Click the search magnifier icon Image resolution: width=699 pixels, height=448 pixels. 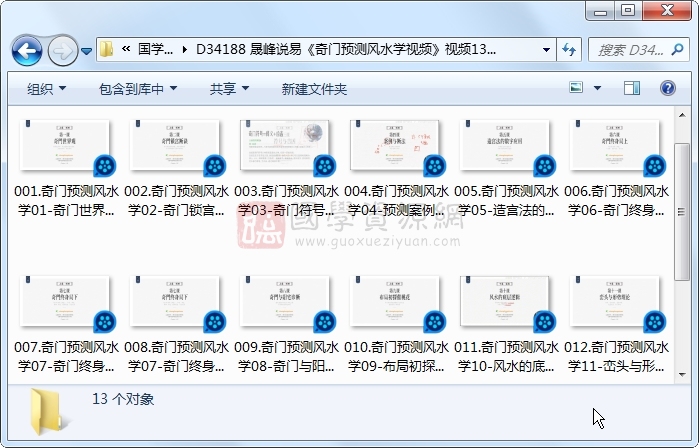point(678,49)
